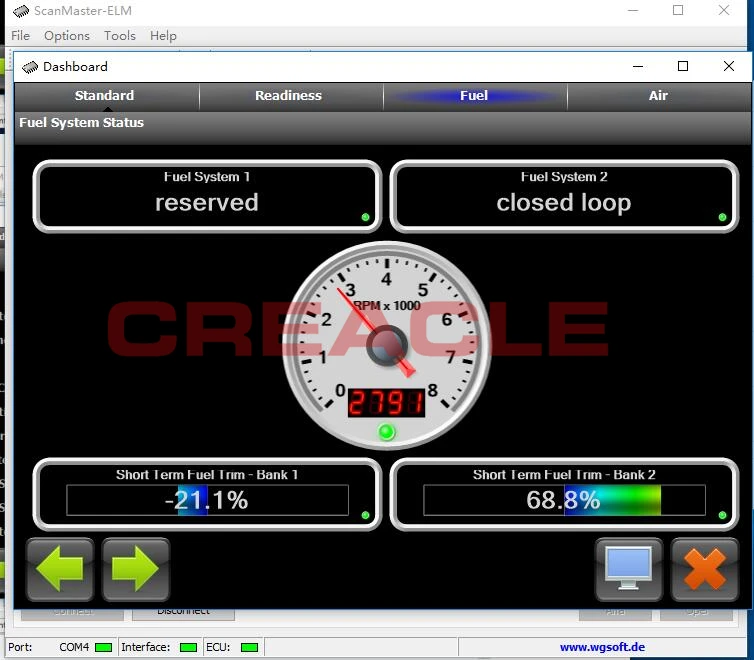Click the 'Short Term Fuel Trim - Bank 1' label
Screen dimensions: 754x660
click(x=207, y=475)
